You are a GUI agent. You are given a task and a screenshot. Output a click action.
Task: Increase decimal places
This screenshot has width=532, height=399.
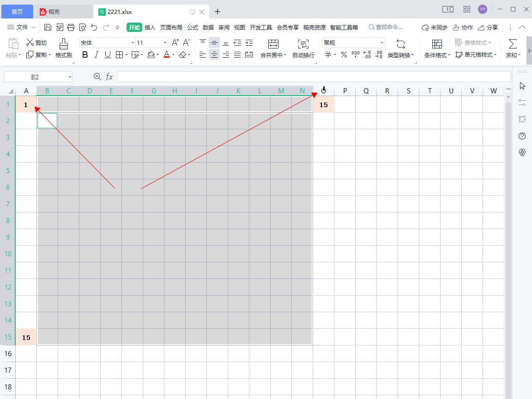coord(367,54)
